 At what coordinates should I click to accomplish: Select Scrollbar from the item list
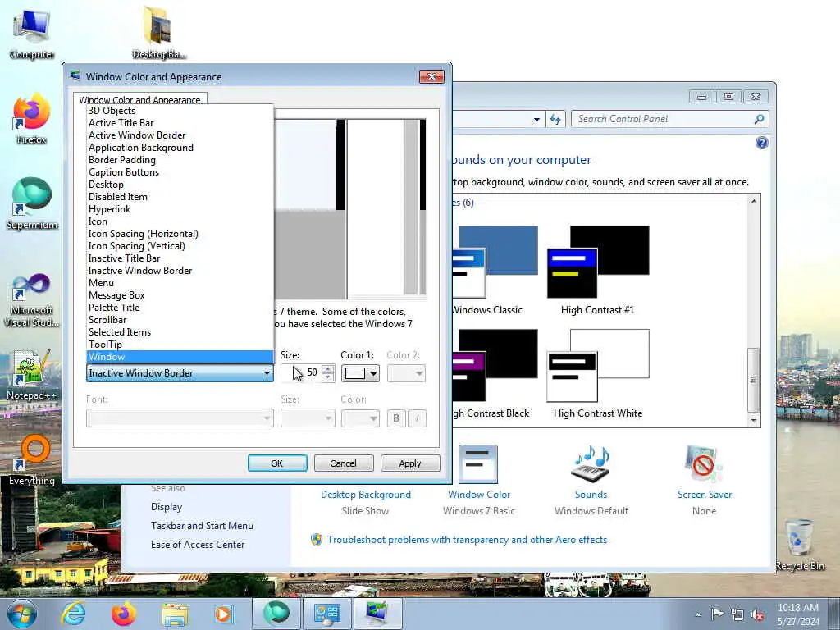[x=180, y=320]
